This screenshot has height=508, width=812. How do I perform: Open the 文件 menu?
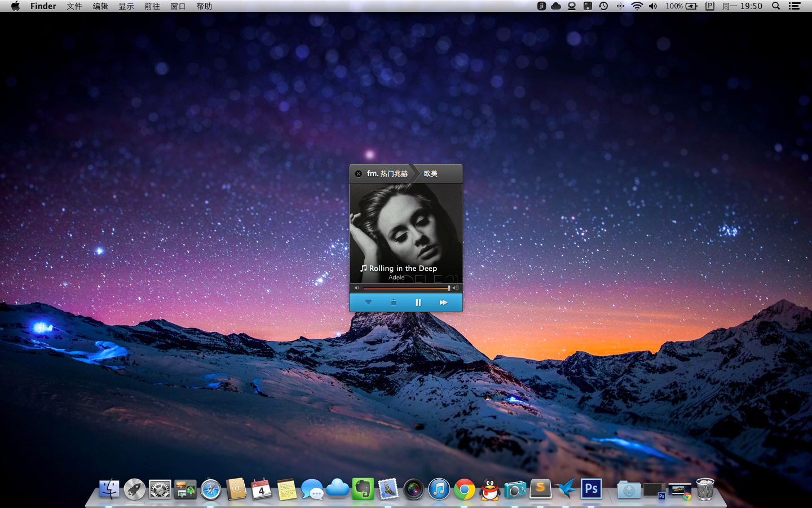point(74,6)
